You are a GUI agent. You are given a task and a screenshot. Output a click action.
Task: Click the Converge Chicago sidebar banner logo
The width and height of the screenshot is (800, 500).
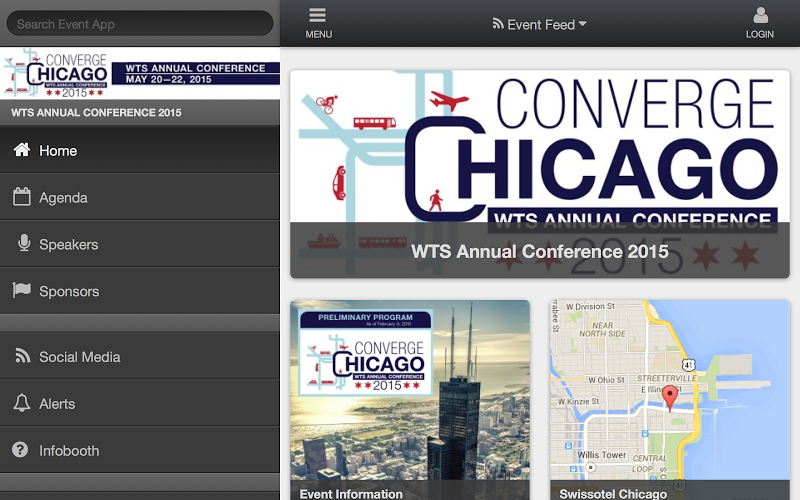pyautogui.click(x=140, y=73)
